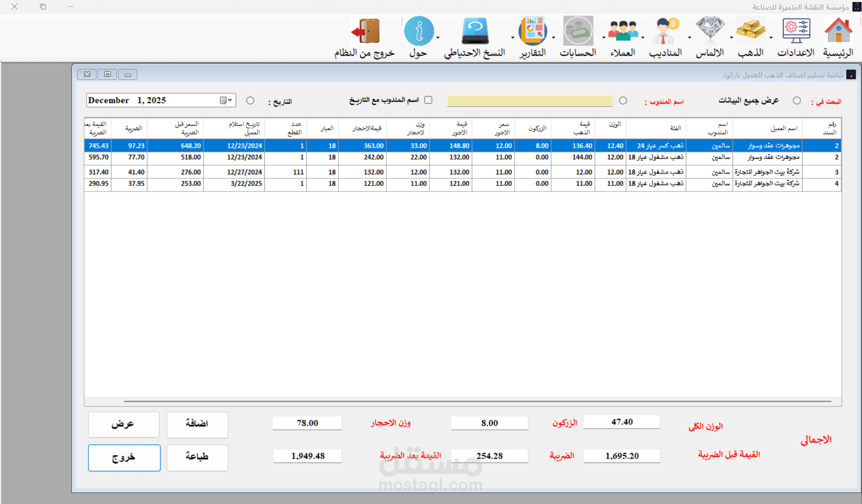Tick the اسم المندوب مع التاريخ checkbox

[x=428, y=100]
